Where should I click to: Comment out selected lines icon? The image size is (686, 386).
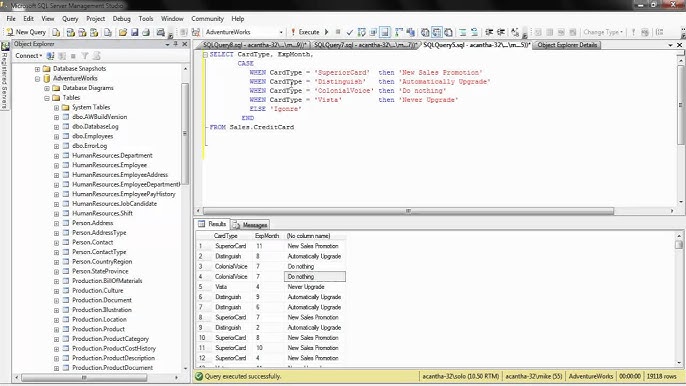(462, 32)
